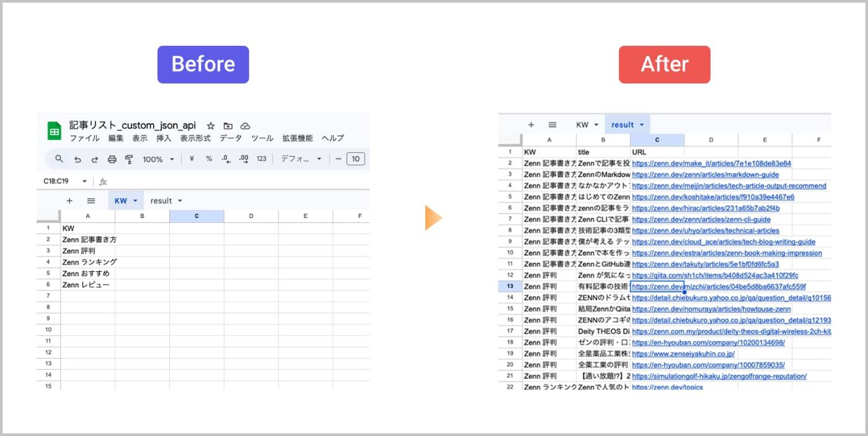This screenshot has width=868, height=436.
Task: Open the 挿入 menu
Action: point(164,138)
